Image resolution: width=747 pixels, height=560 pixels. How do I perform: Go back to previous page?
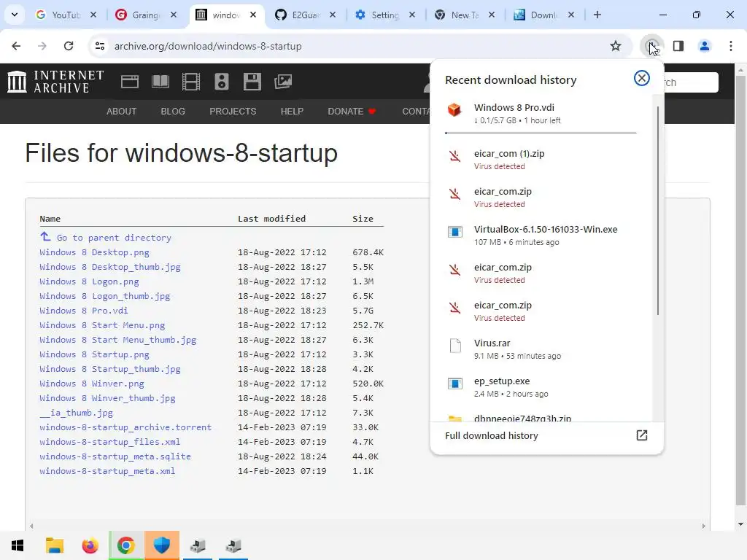pyautogui.click(x=16, y=46)
